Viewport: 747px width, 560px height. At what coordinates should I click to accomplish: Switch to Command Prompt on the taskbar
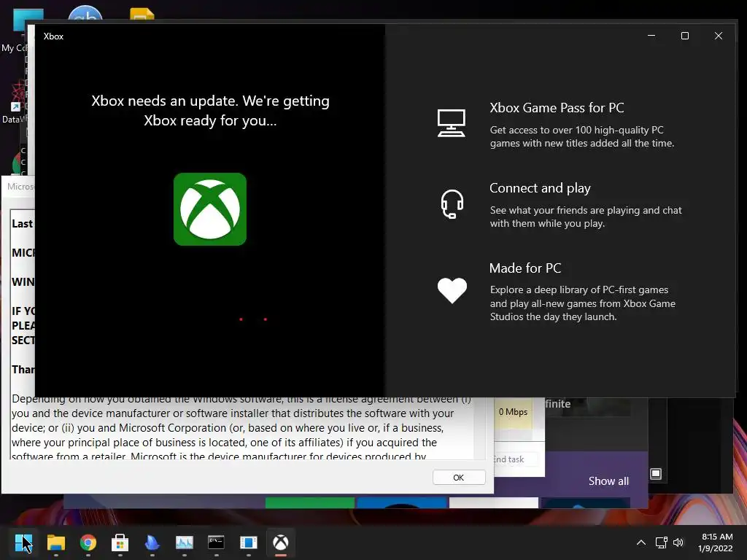tap(216, 542)
